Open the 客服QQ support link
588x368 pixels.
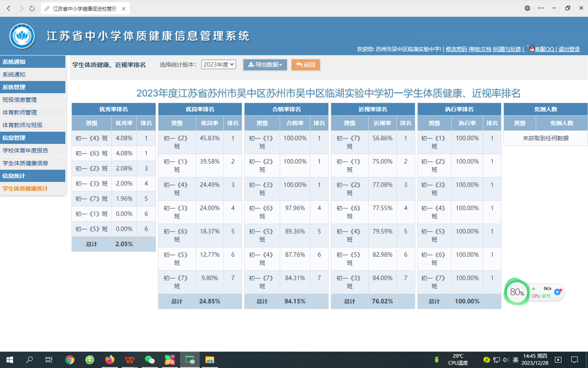coord(543,49)
